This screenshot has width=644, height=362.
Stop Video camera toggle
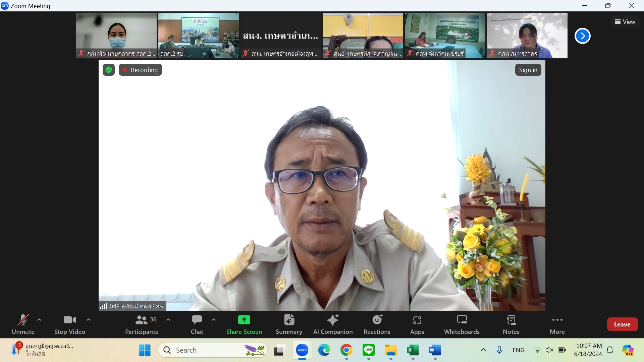(69, 324)
